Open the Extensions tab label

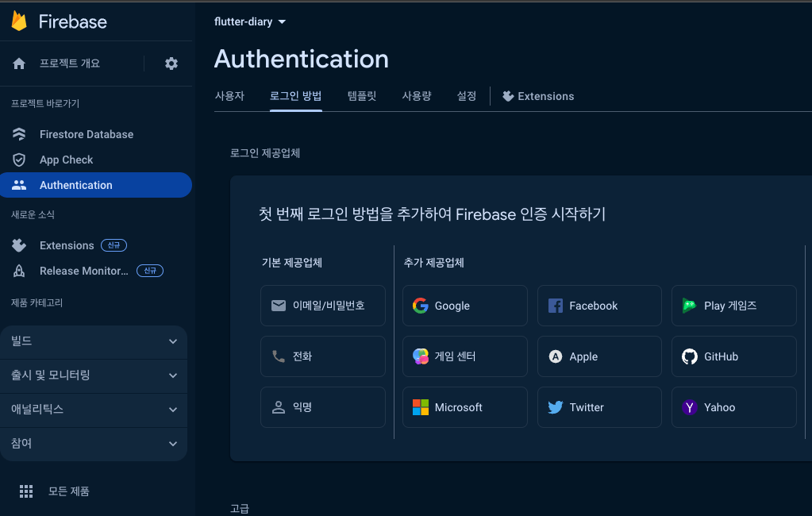click(546, 96)
